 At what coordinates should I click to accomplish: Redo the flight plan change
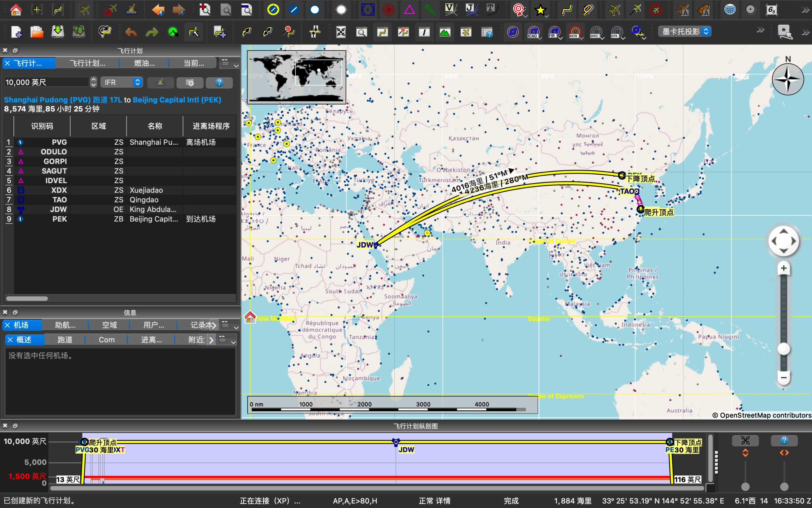tap(152, 32)
